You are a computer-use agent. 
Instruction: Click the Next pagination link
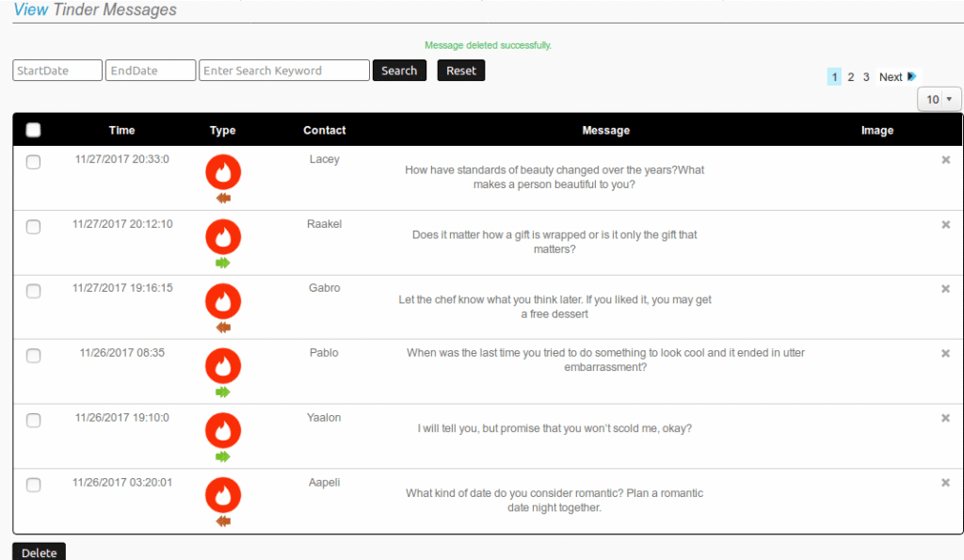click(891, 77)
